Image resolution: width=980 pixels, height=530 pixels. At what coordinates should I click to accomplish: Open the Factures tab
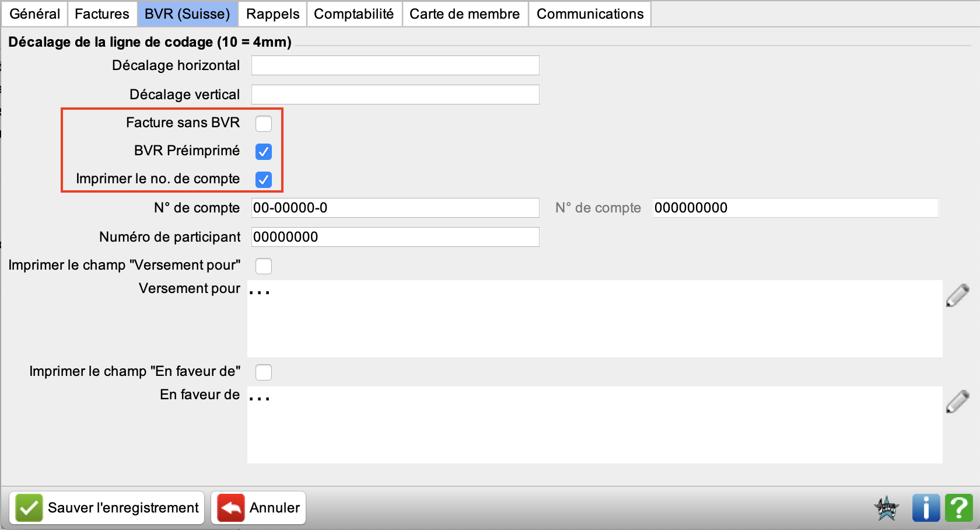click(x=102, y=14)
